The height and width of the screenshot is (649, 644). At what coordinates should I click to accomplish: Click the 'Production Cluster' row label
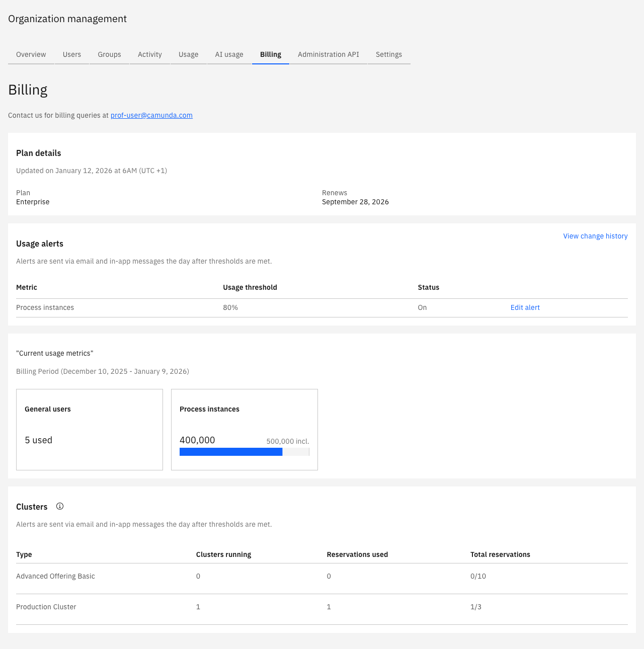[x=46, y=607]
